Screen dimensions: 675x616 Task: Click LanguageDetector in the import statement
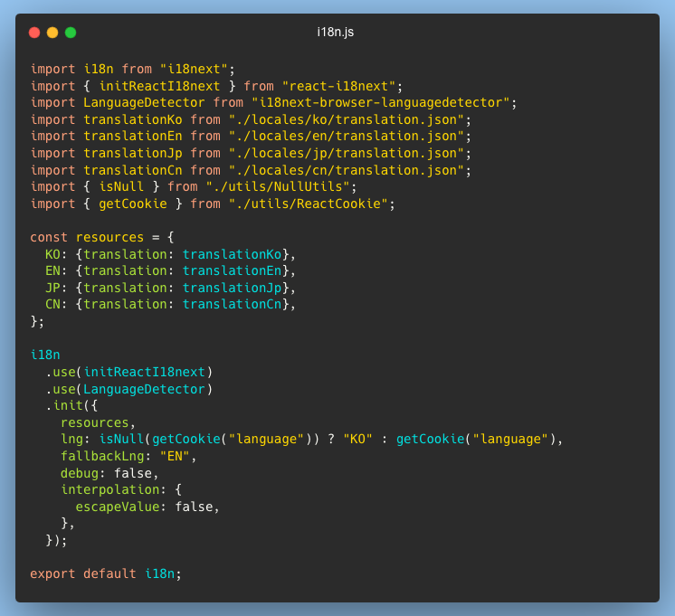144,102
